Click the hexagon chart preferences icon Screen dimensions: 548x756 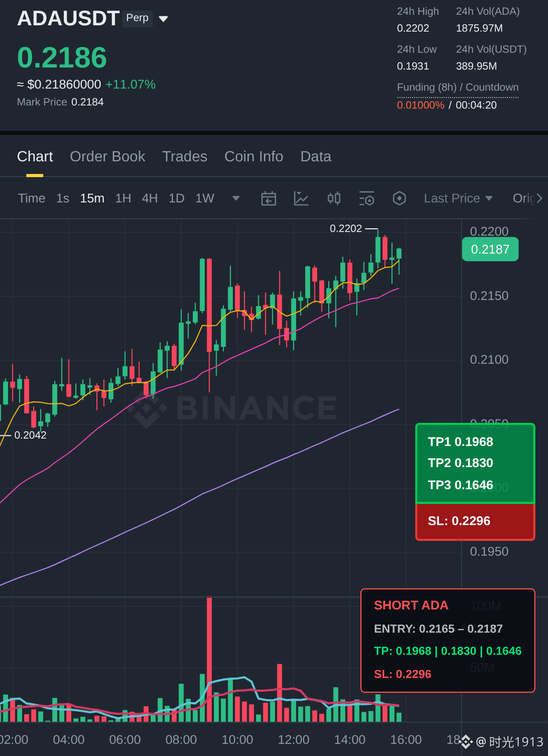tap(399, 198)
